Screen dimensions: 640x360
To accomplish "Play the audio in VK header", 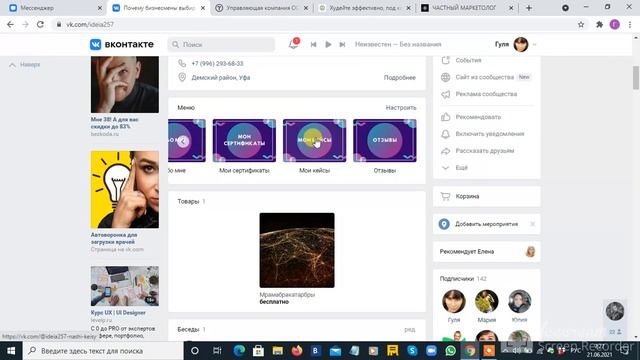I will pyautogui.click(x=328, y=44).
